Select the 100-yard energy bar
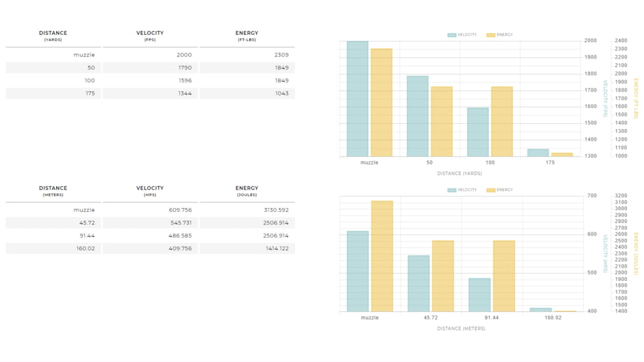The width and height of the screenshot is (644, 362). [x=502, y=122]
